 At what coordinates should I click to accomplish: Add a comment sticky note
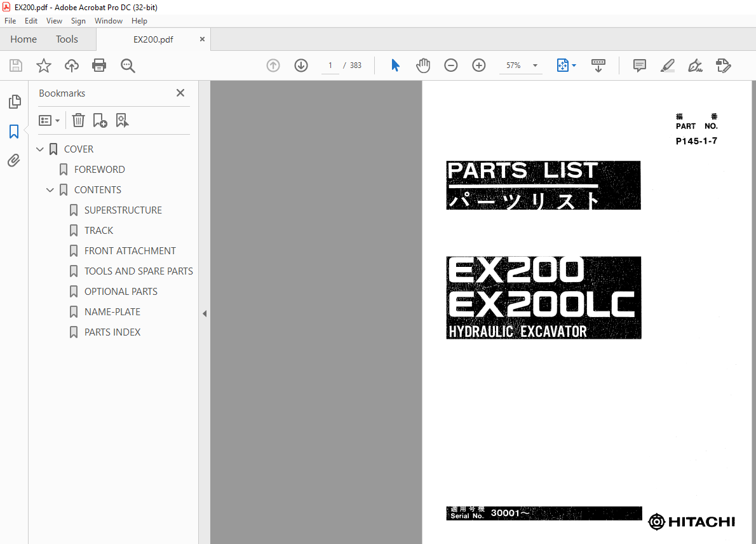pos(639,65)
